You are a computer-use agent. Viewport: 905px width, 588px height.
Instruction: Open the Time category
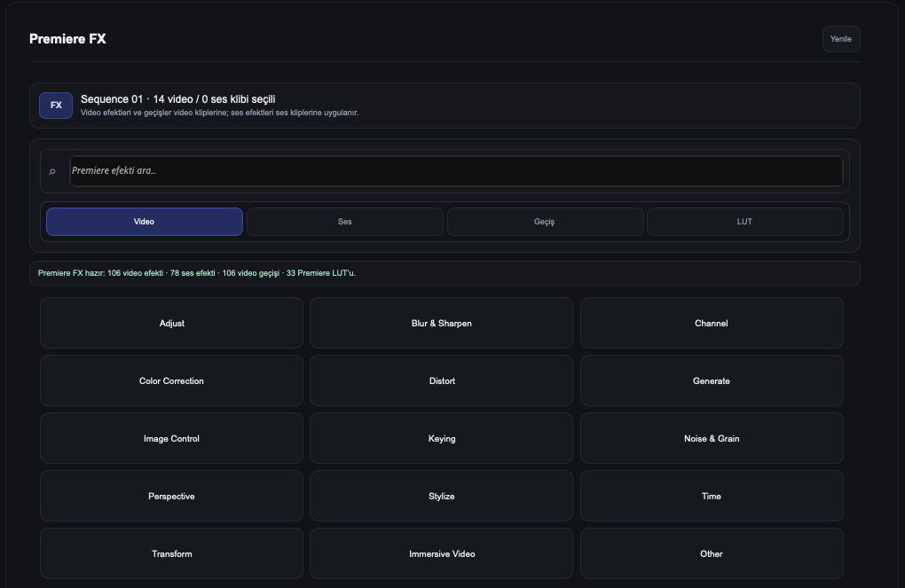(712, 497)
